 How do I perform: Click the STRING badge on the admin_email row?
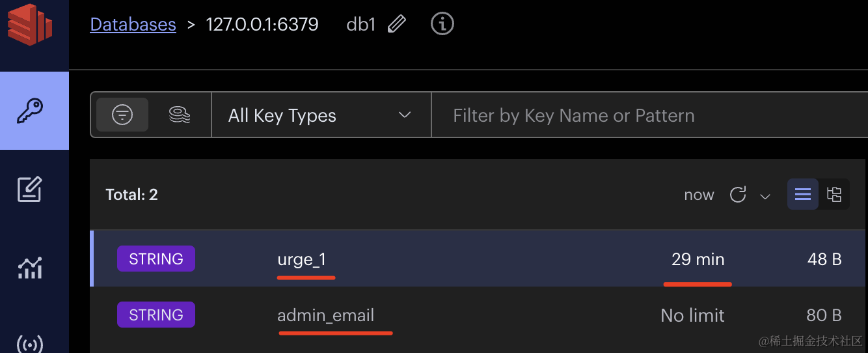pos(156,315)
